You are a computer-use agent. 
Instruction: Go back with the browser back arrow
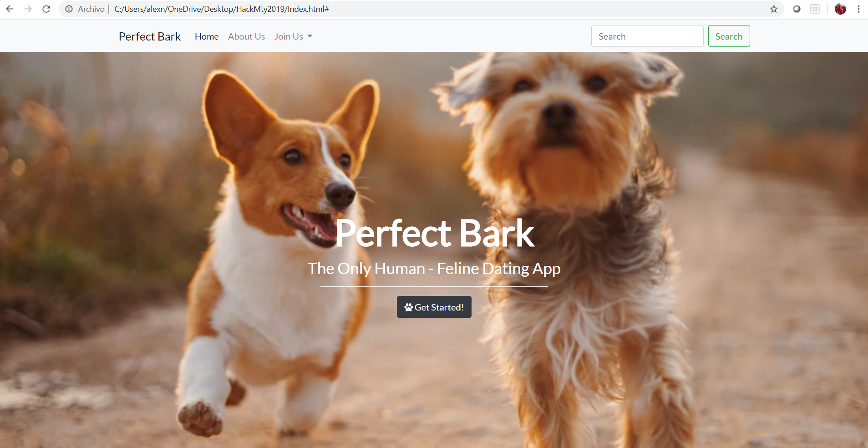tap(10, 9)
